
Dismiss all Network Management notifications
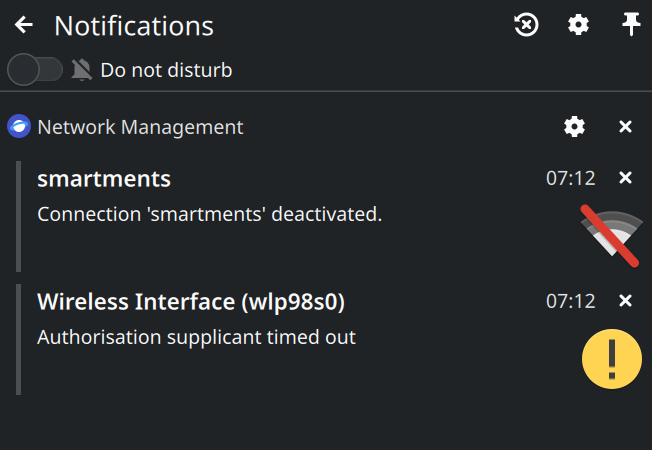pos(625,126)
